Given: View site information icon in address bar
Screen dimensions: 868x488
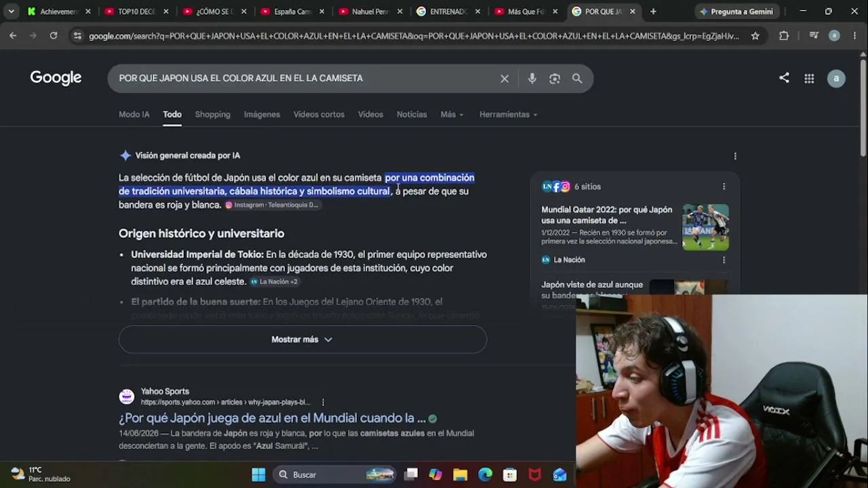Looking at the screenshot, I should coord(77,36).
